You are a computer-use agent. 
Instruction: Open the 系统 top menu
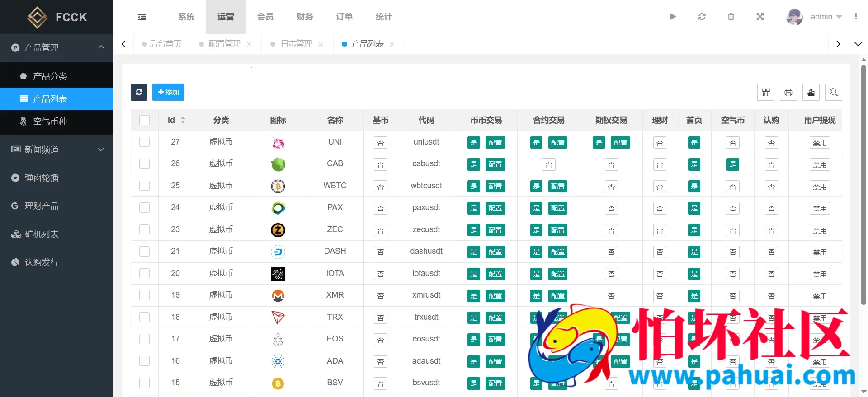(x=186, y=17)
